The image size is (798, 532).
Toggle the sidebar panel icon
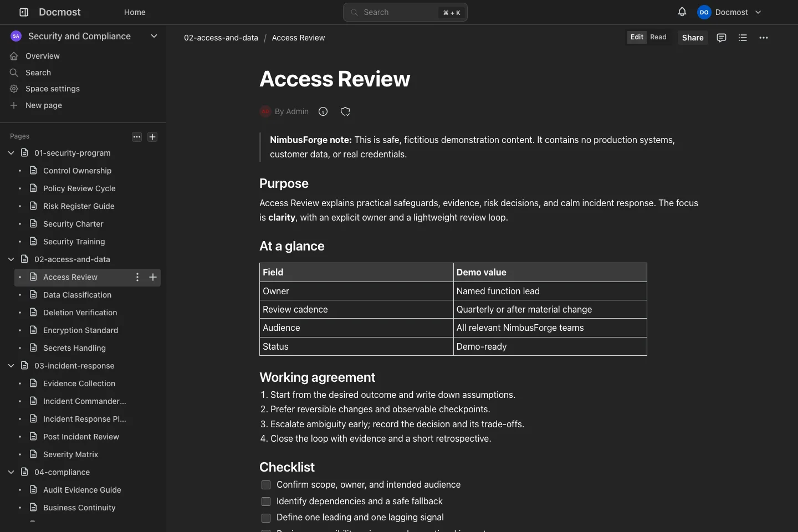click(x=24, y=12)
